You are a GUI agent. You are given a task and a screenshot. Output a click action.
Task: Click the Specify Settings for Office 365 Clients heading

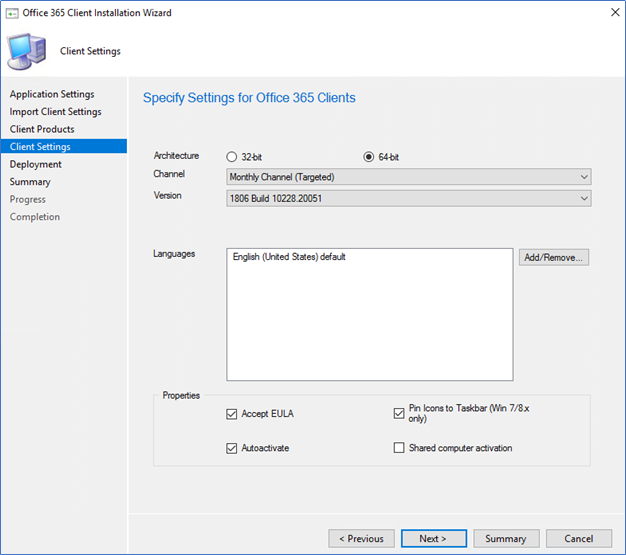coord(249,98)
